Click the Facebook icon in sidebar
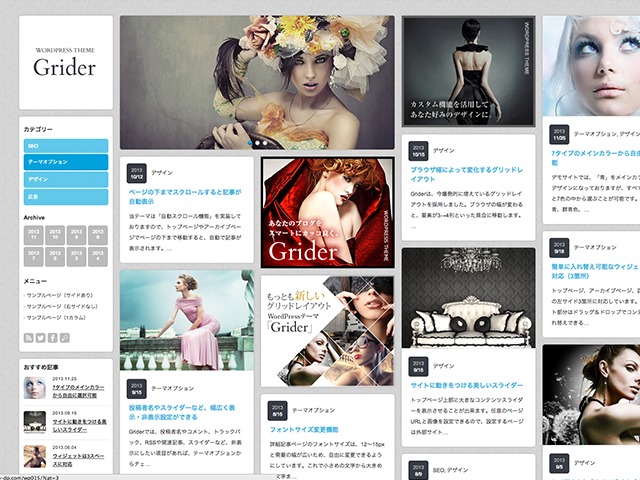This screenshot has width=640, height=480. [53, 338]
